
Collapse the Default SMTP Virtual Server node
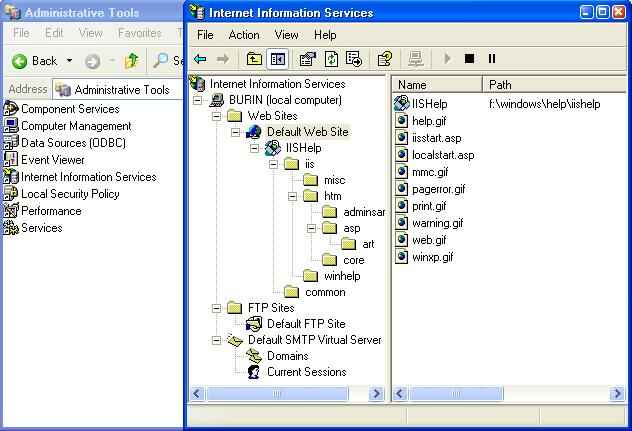pos(216,341)
